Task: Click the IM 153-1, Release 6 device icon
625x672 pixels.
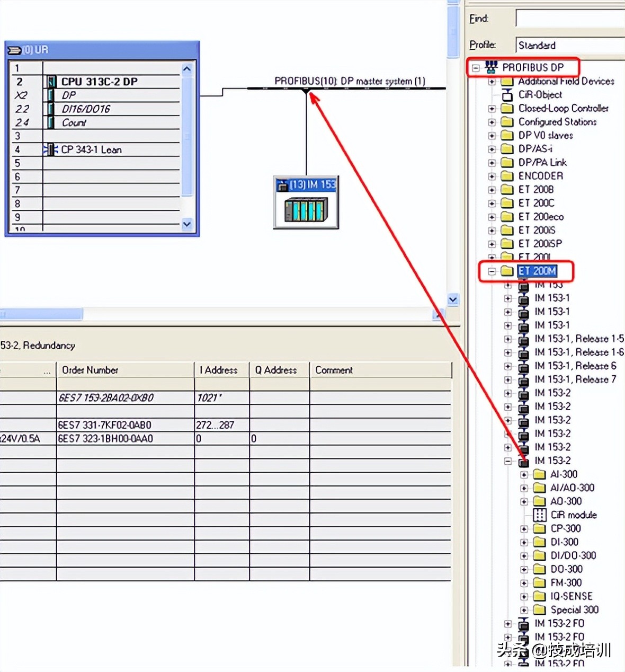Action: (x=523, y=366)
